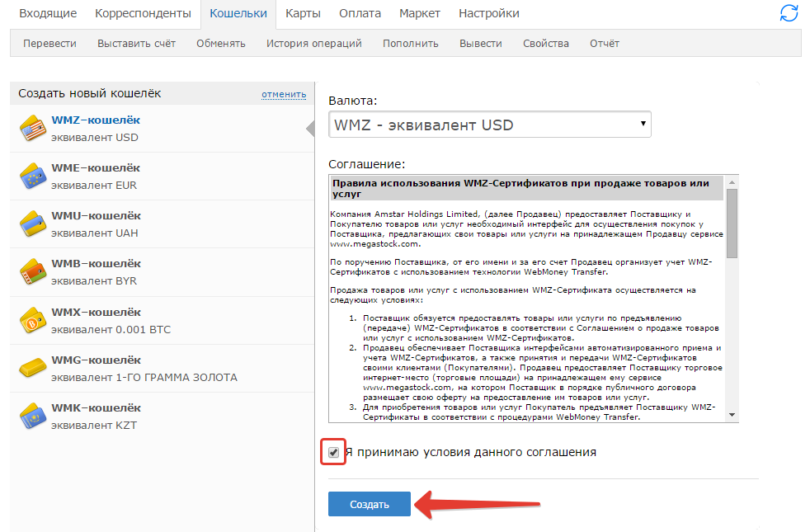
Task: Open История операций submenu item
Action: tap(314, 44)
